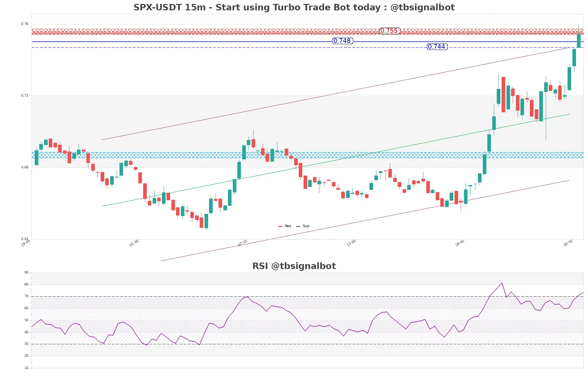Click the 07:15 time axis label
Image resolution: width=588 pixels, height=392 pixels.
[243, 243]
